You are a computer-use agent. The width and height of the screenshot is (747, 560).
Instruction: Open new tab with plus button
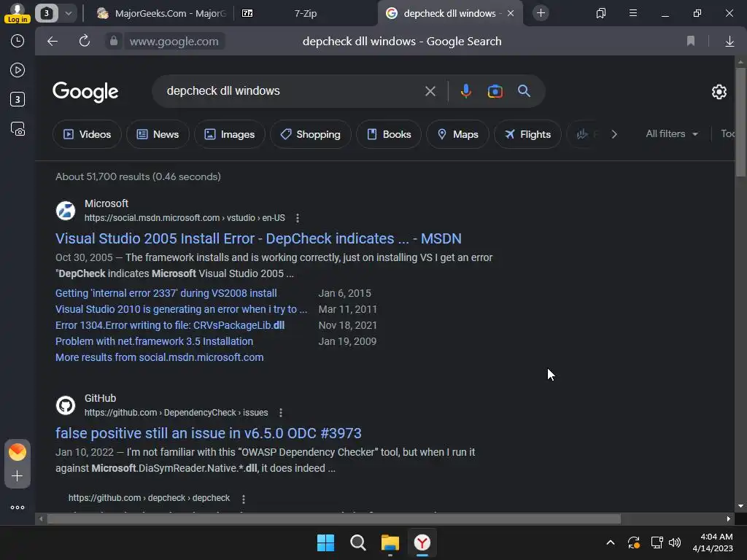tap(541, 13)
